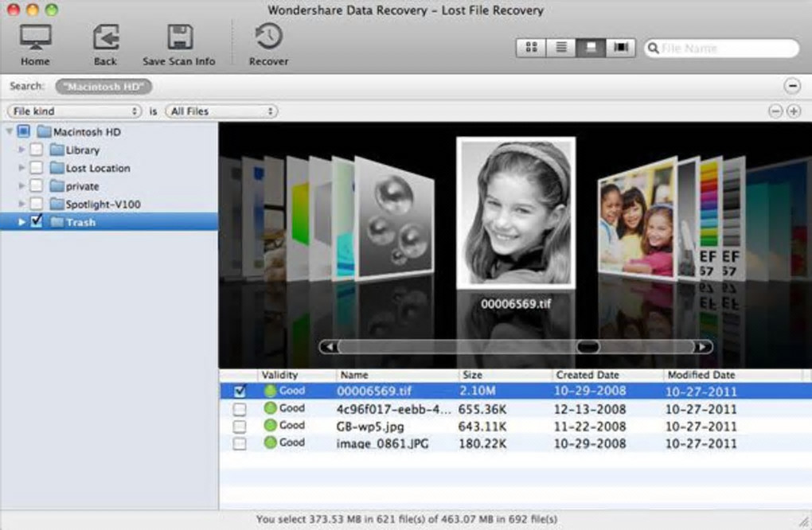Click the 12-13-2008 created date cell
The image size is (812, 530).
pos(590,409)
